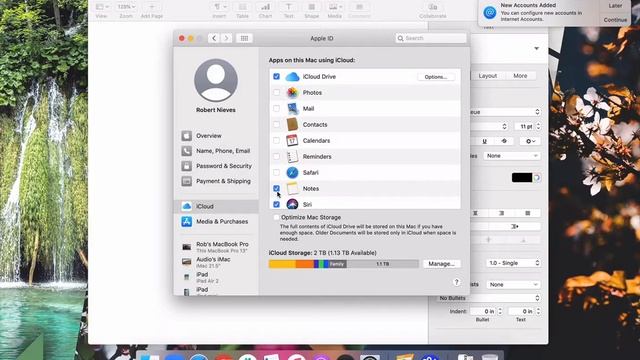Adjust the Bullet indent stepper
640x360 pixels.
point(500,311)
